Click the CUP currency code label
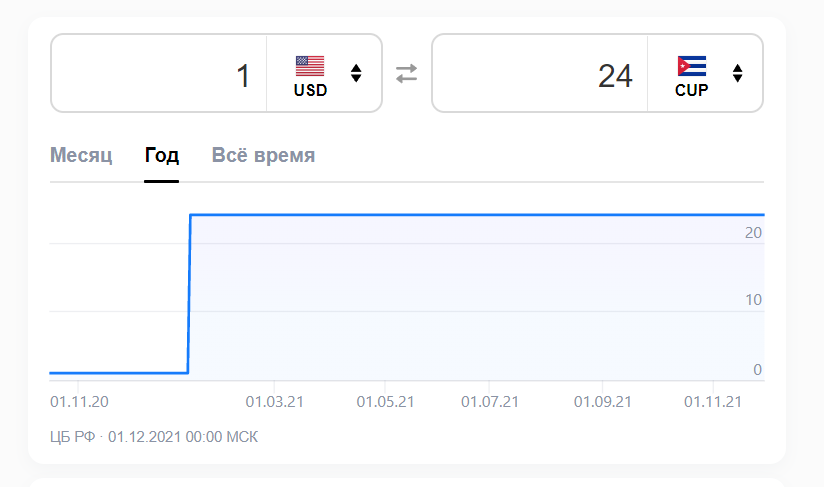Screen dimensions: 824x487 pos(692,90)
